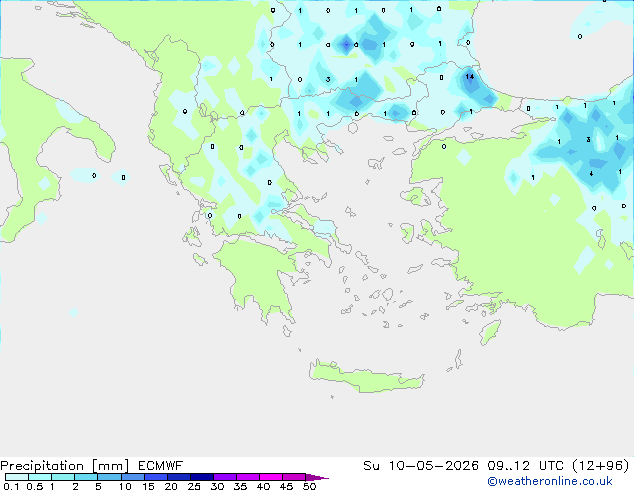
Task: Click the 45–50 mm legend swatch
Action: 294,477
